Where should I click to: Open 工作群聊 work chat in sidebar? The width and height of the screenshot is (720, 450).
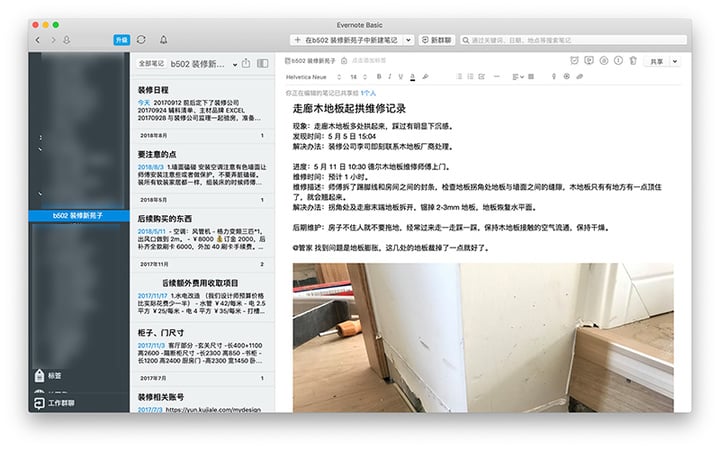click(54, 403)
